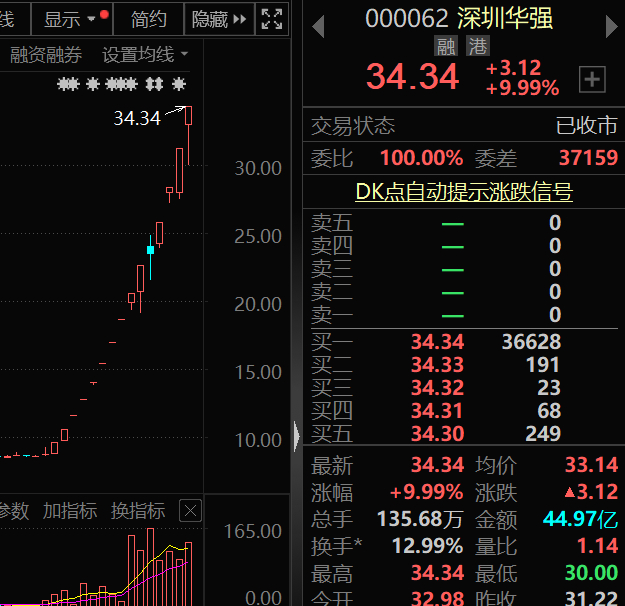Click the 港 Hong Kong connect badge
The width and height of the screenshot is (625, 606).
pyautogui.click(x=478, y=46)
